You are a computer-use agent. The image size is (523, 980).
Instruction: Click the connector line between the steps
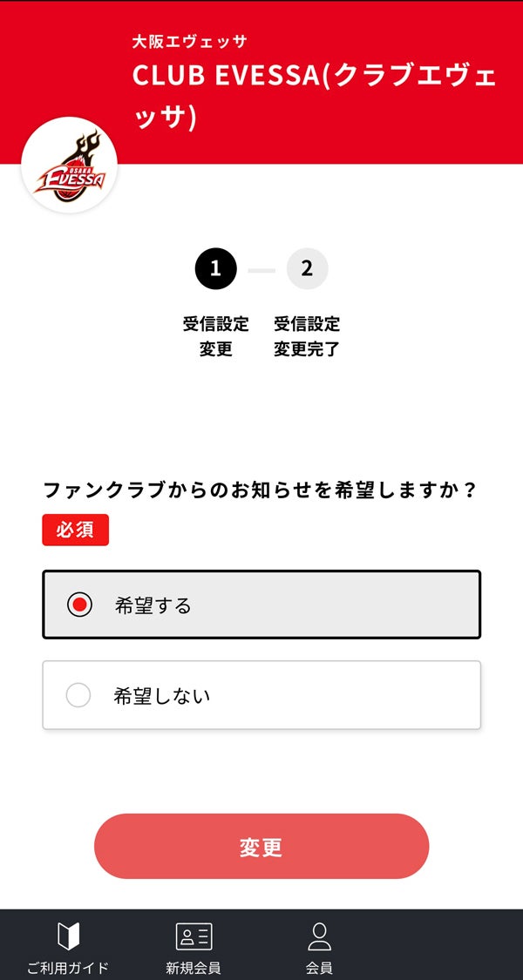pyautogui.click(x=261, y=270)
